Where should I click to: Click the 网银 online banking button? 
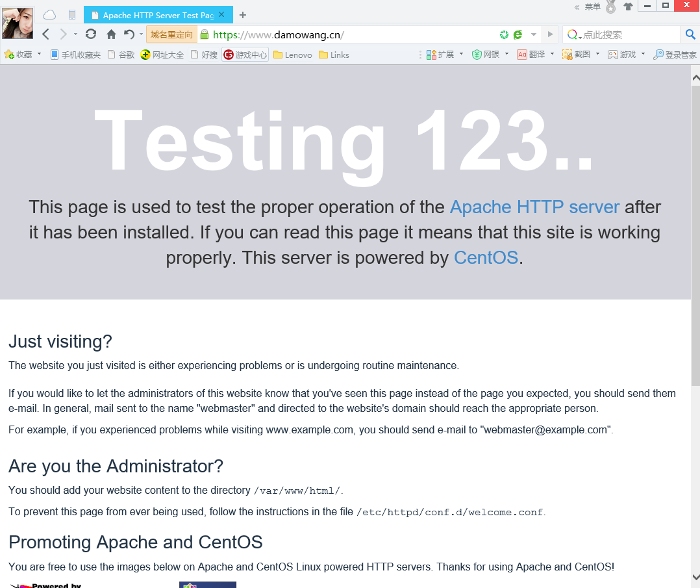coord(486,55)
